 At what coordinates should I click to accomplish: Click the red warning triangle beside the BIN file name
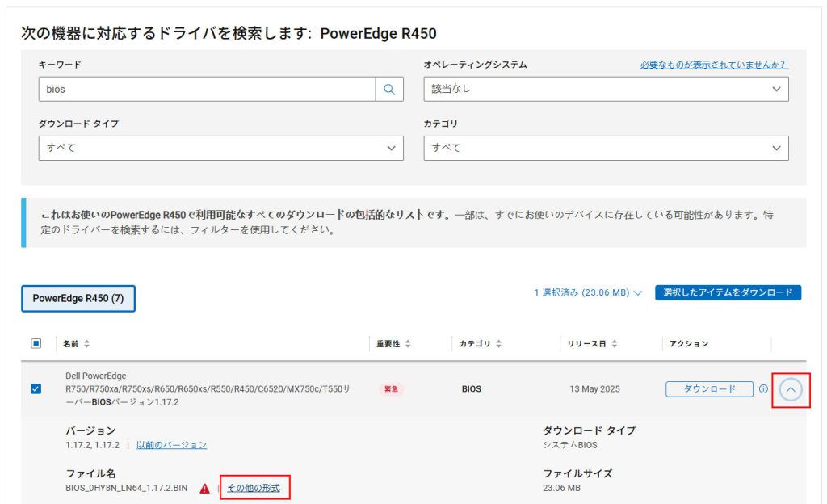[x=204, y=489]
